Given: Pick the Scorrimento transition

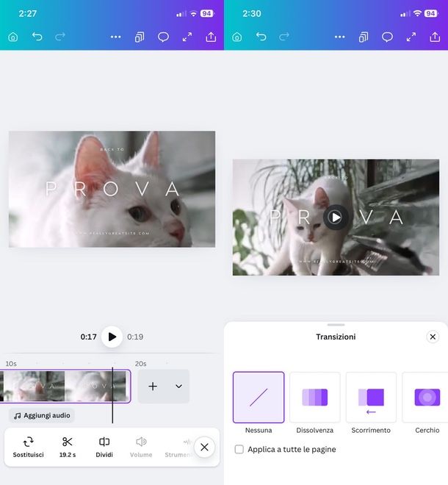Looking at the screenshot, I should coord(371,397).
